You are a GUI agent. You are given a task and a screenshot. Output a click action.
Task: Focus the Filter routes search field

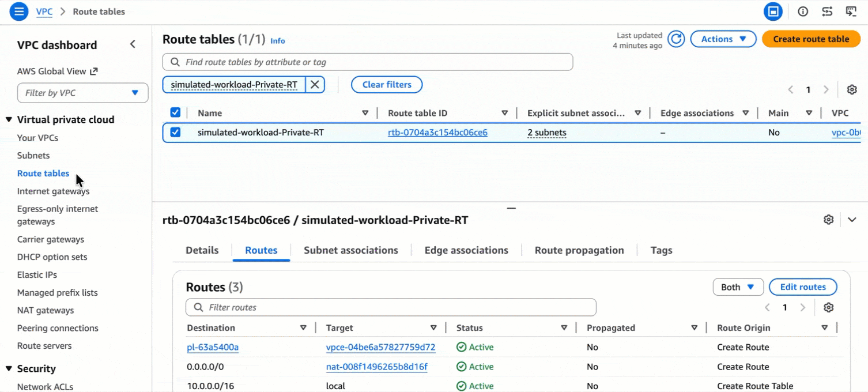391,307
